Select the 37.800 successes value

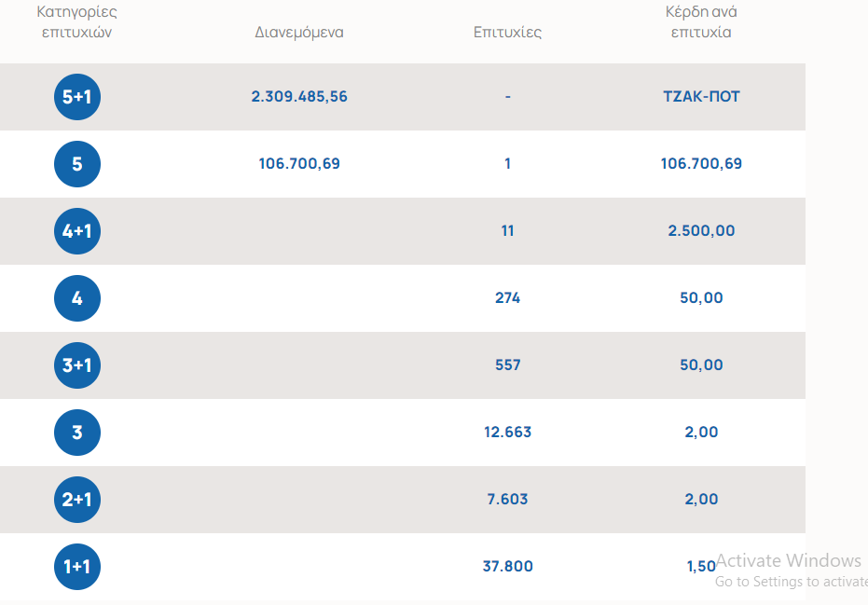(507, 567)
